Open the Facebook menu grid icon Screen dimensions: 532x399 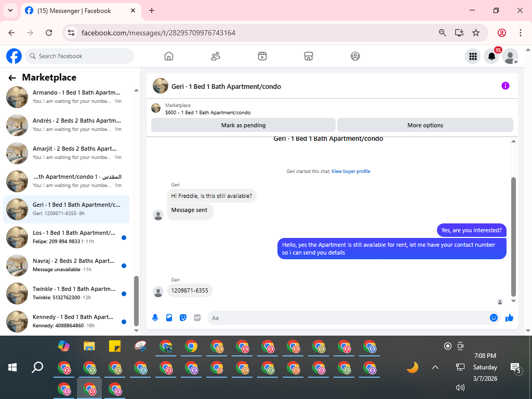click(473, 56)
